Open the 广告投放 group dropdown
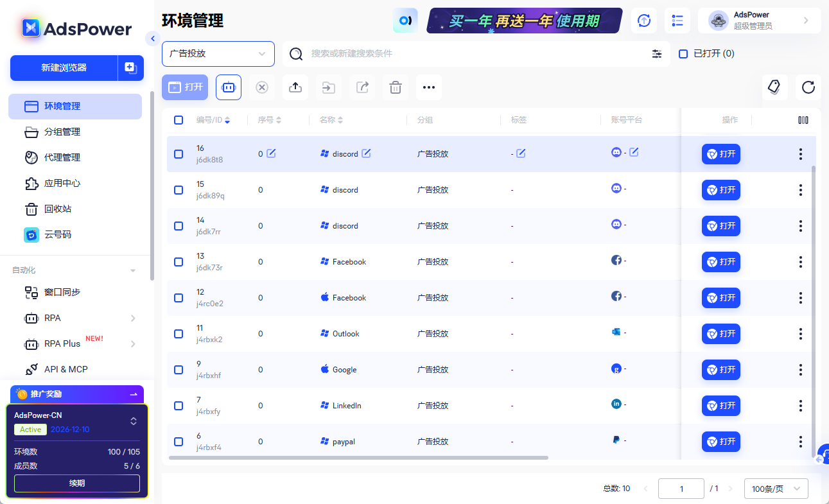The width and height of the screenshot is (829, 504). click(x=218, y=54)
